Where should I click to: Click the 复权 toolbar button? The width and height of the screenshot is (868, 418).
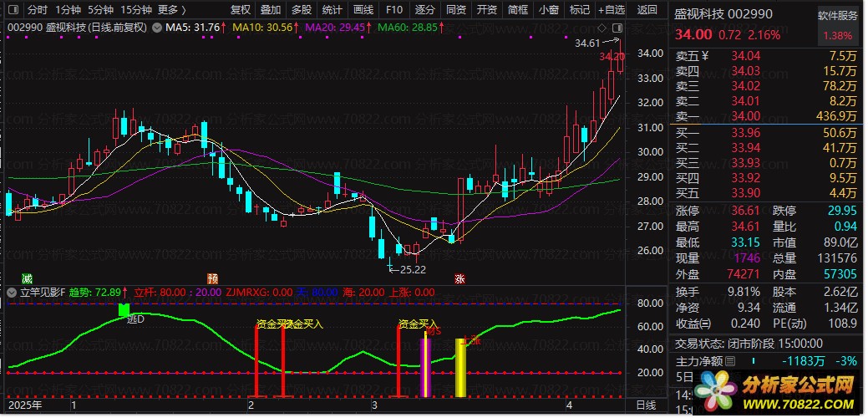click(241, 9)
